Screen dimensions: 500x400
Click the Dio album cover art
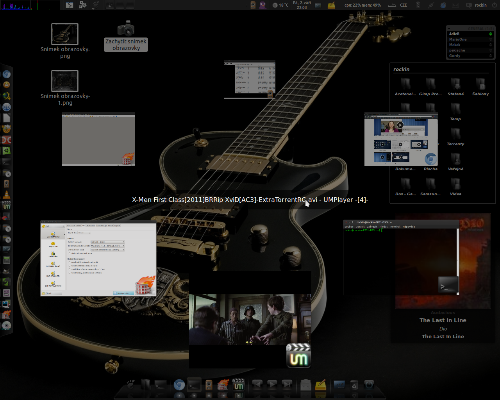coord(443,261)
